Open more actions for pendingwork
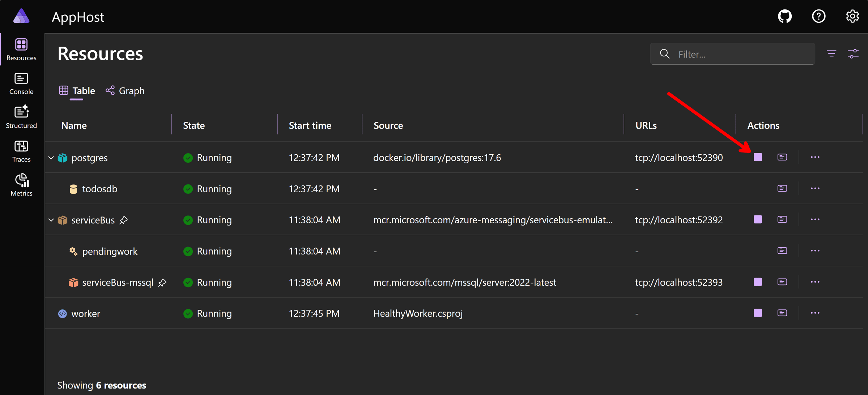Image resolution: width=868 pixels, height=395 pixels. tap(815, 251)
